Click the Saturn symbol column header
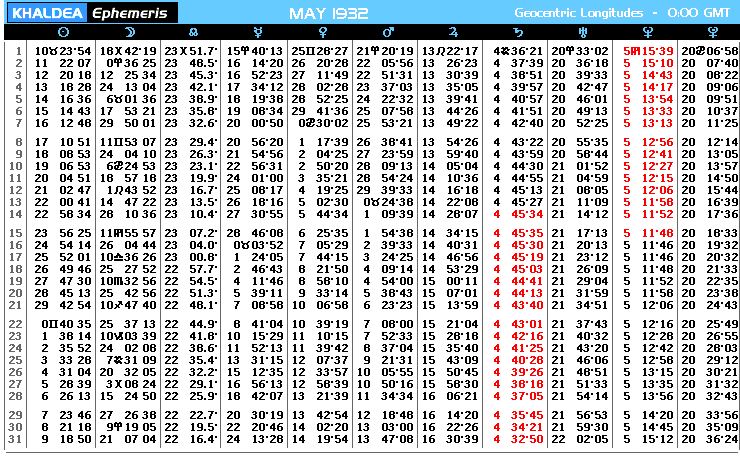Image resolution: width=740 pixels, height=460 pixels. [518, 32]
